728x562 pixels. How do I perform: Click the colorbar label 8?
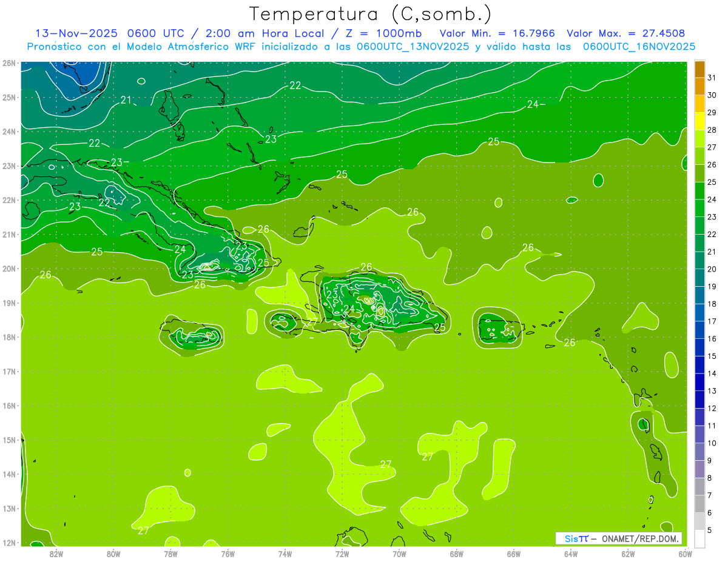pyautogui.click(x=710, y=478)
